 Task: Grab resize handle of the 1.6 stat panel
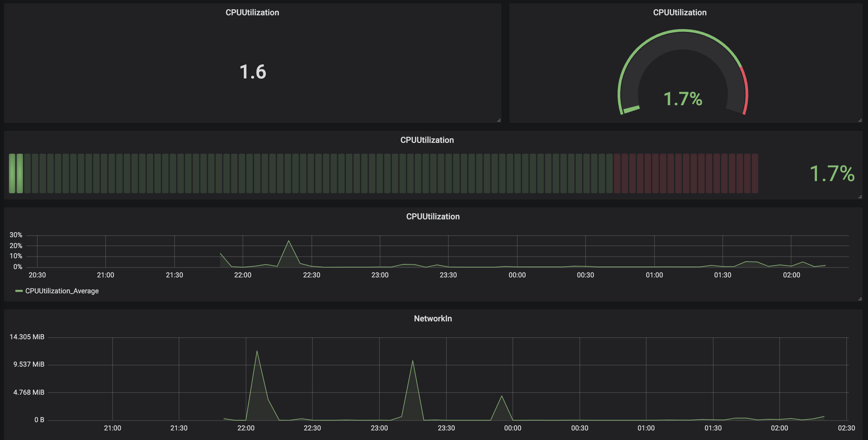point(499,120)
